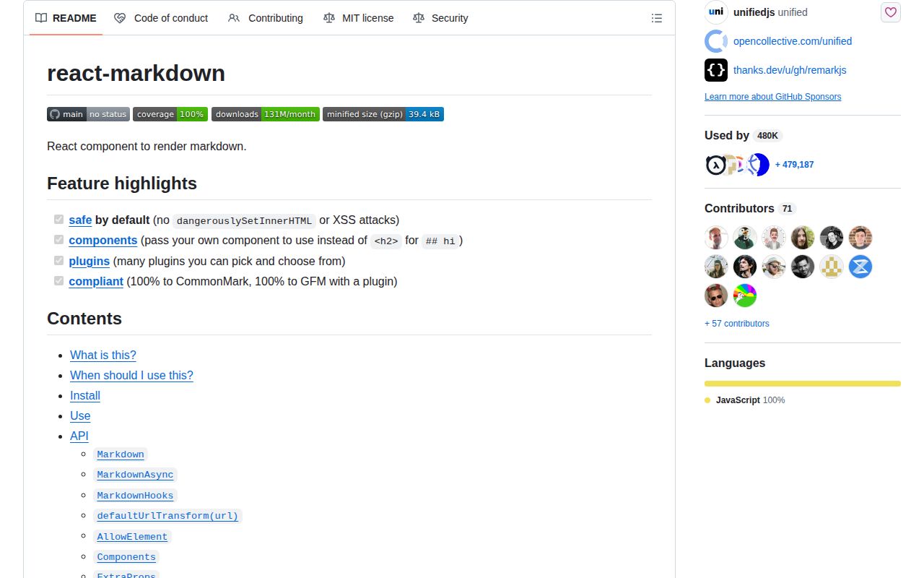The width and height of the screenshot is (924, 578).
Task: Click the lambda dependent avatar in Used by
Action: click(715, 165)
